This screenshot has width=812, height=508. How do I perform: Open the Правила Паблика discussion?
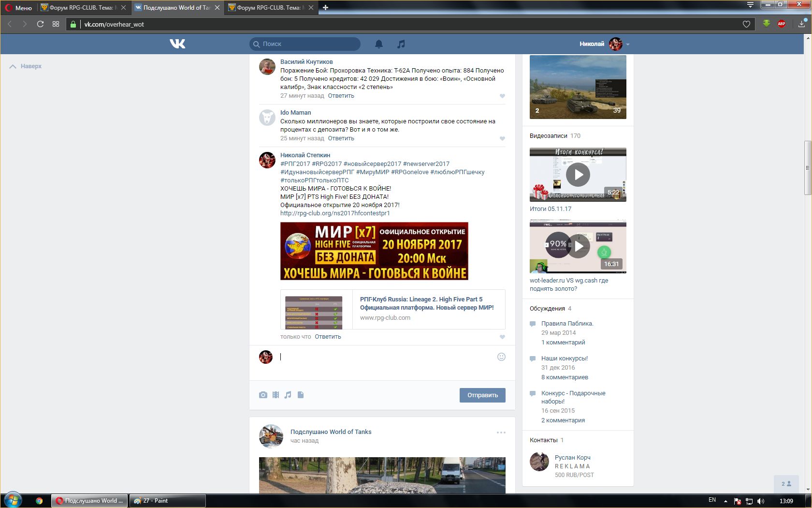click(x=567, y=324)
